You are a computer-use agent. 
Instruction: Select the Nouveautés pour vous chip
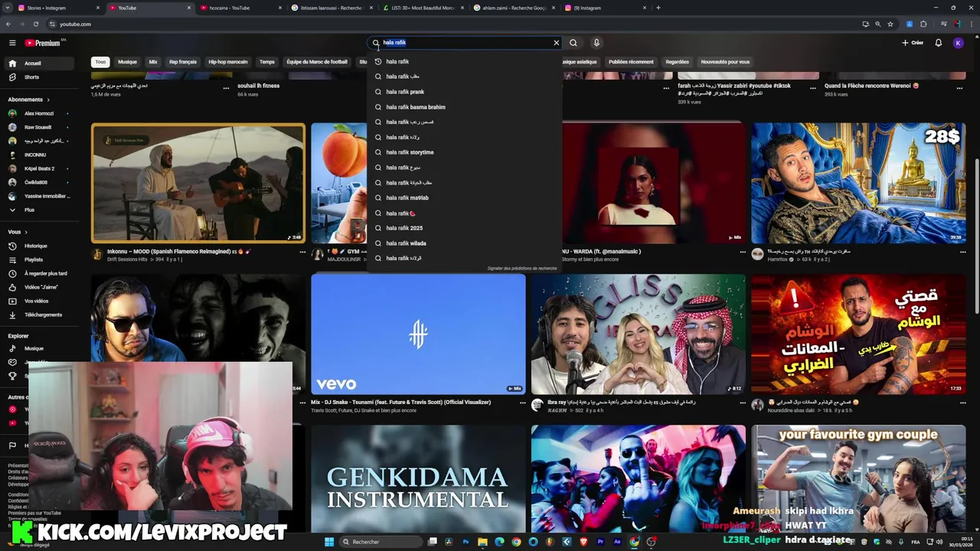click(x=725, y=62)
